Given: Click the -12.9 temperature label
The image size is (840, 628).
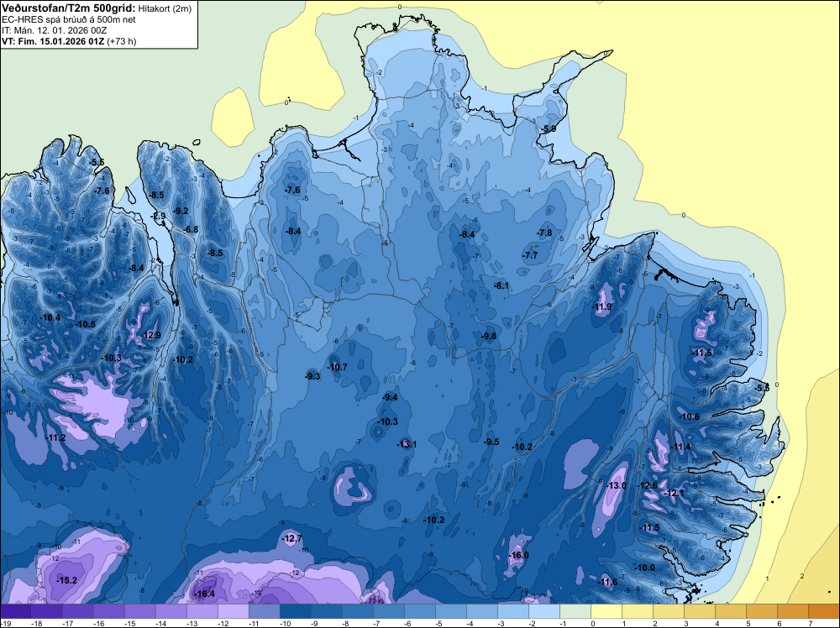Looking at the screenshot, I should click(x=150, y=335).
